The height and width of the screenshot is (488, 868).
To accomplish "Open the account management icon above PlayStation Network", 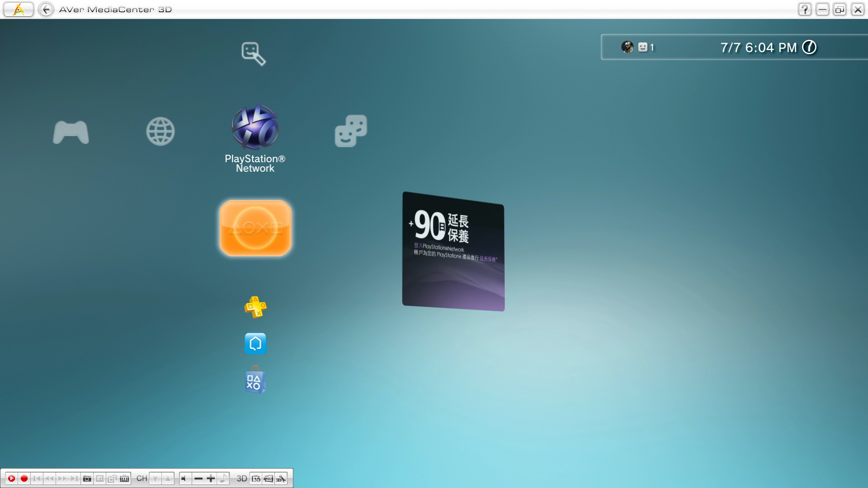I will [x=254, y=54].
